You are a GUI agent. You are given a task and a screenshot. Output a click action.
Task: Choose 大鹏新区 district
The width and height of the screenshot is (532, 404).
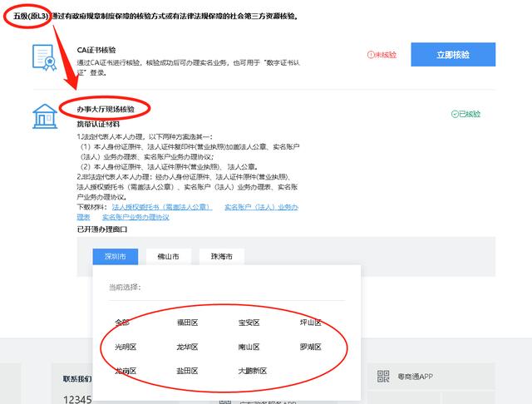(x=253, y=371)
